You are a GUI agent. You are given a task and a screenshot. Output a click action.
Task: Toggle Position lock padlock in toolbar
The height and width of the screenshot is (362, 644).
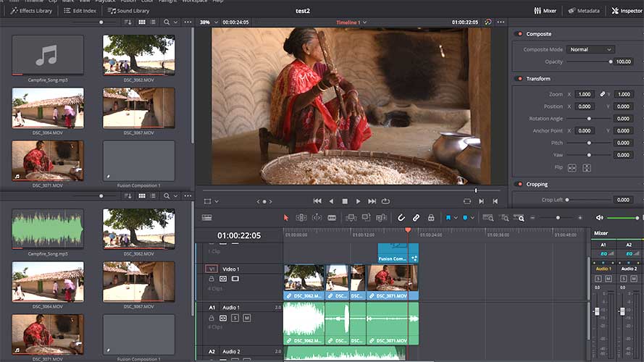click(x=431, y=217)
